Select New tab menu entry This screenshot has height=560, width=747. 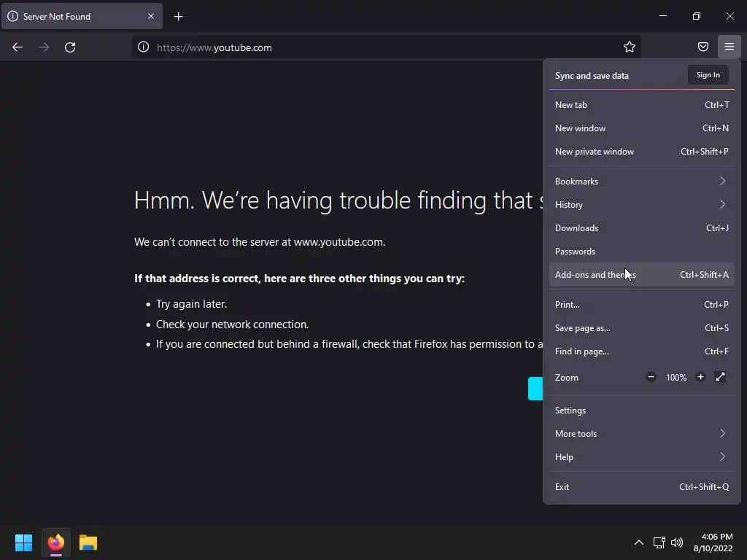(642, 105)
